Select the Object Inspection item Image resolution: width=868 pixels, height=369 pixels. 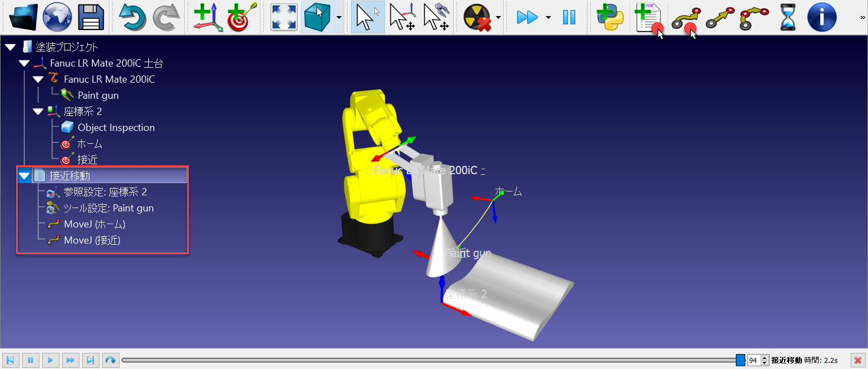(x=116, y=128)
